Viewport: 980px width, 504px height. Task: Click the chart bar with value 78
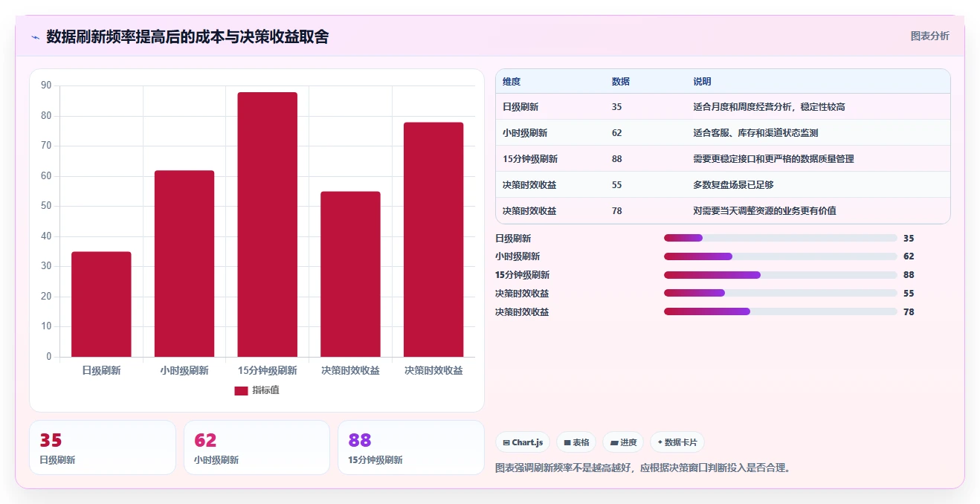(433, 239)
